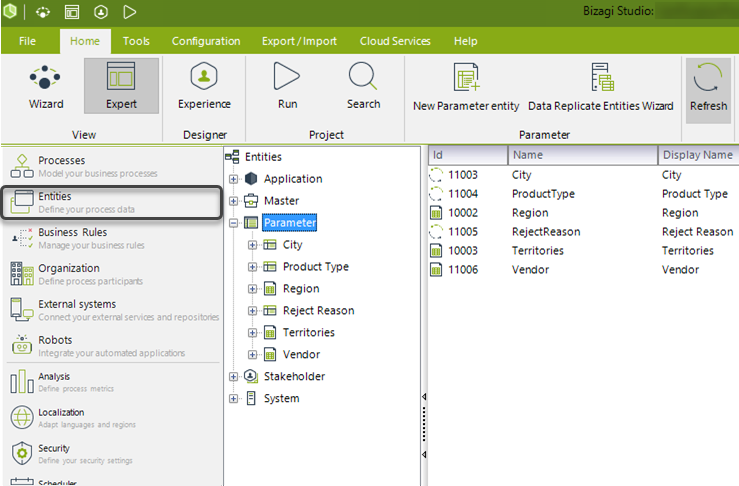Sort by the Name column header
739x486 pixels.
point(583,155)
